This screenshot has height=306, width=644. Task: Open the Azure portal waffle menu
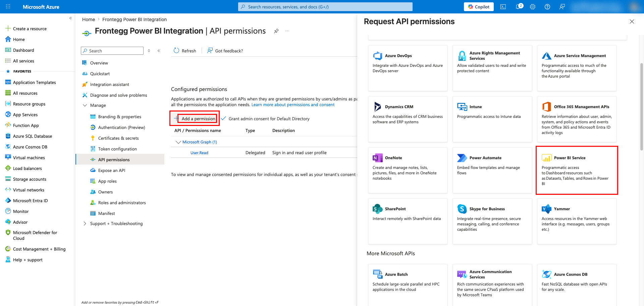8,7
